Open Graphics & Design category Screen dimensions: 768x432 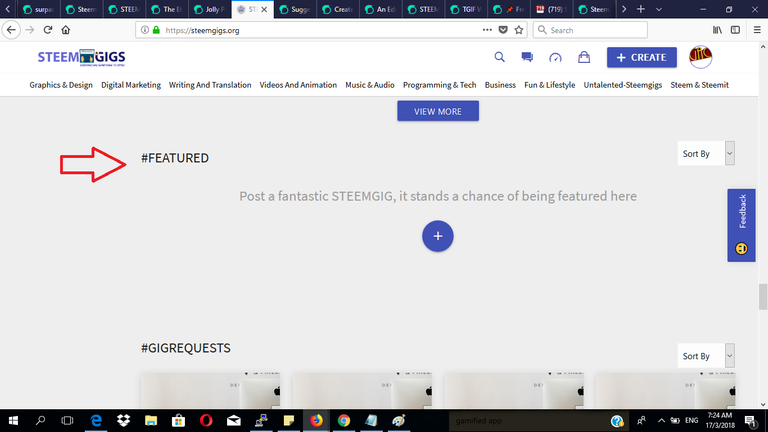(61, 85)
